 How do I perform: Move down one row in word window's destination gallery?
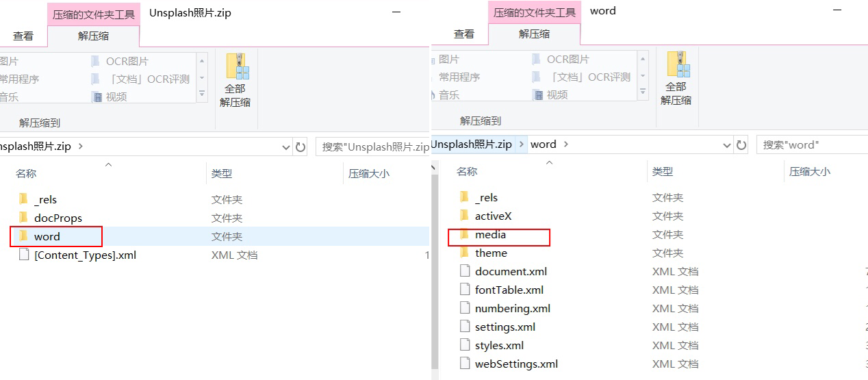[643, 75]
